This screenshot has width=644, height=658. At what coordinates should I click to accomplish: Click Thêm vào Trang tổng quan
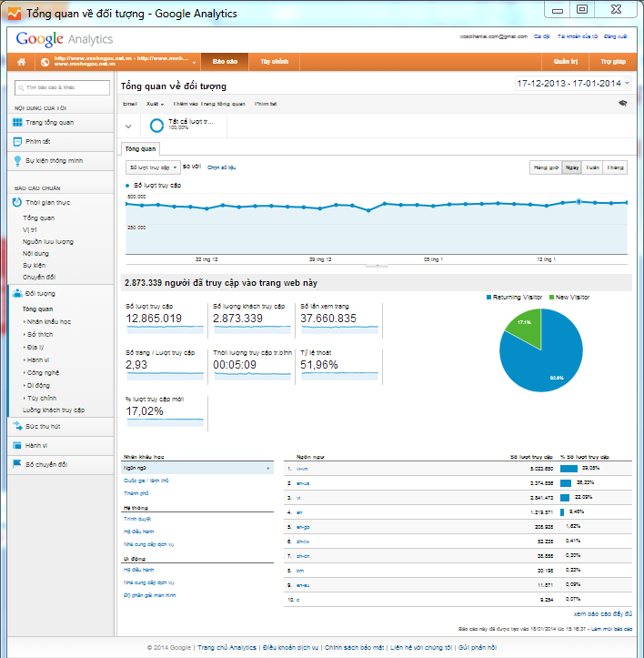209,104
